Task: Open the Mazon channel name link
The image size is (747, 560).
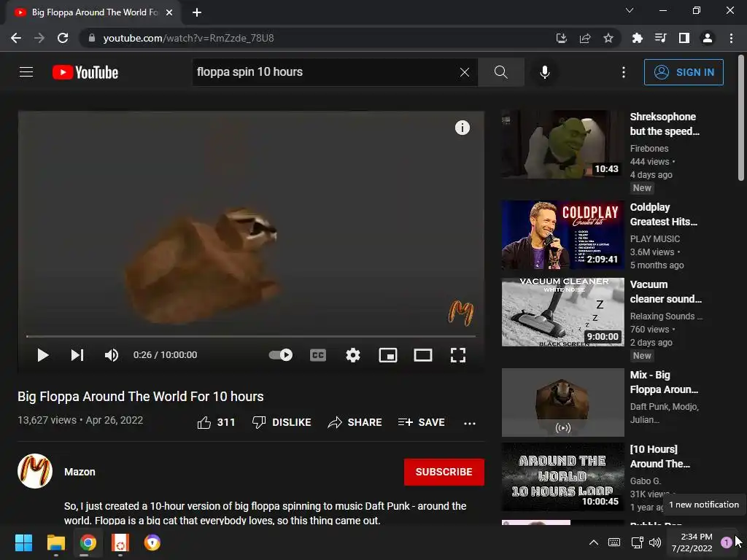Action: (x=80, y=472)
